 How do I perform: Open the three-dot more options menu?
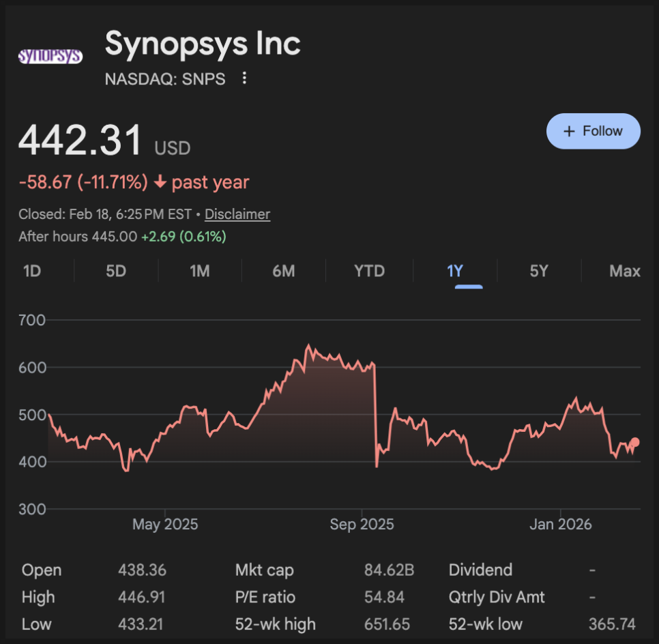tap(245, 78)
